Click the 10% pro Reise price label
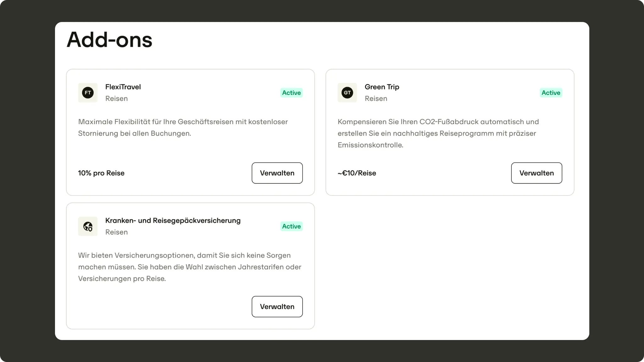The width and height of the screenshot is (644, 362). tap(101, 173)
